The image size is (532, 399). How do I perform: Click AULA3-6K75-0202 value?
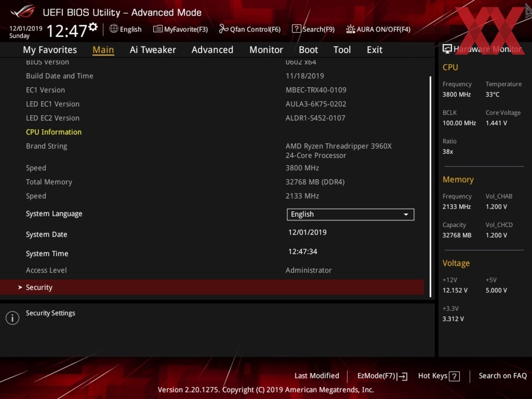coord(316,104)
